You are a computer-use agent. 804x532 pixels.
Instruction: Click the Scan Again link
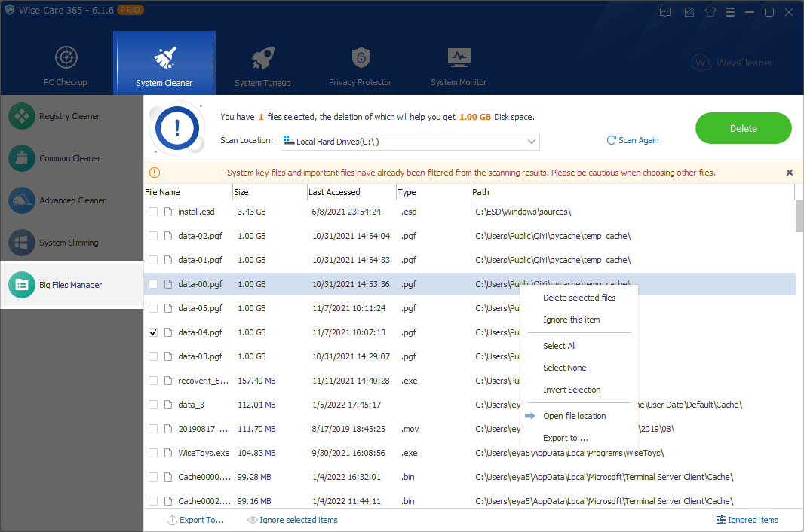(x=638, y=140)
